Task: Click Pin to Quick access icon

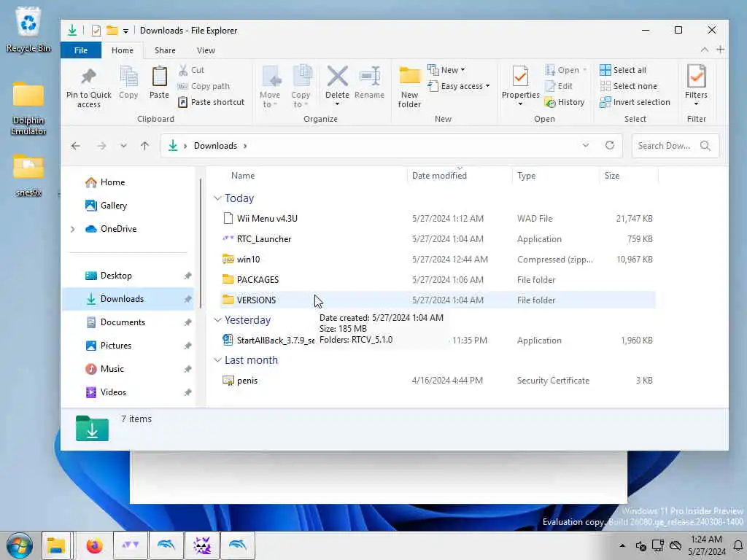Action: [88, 76]
